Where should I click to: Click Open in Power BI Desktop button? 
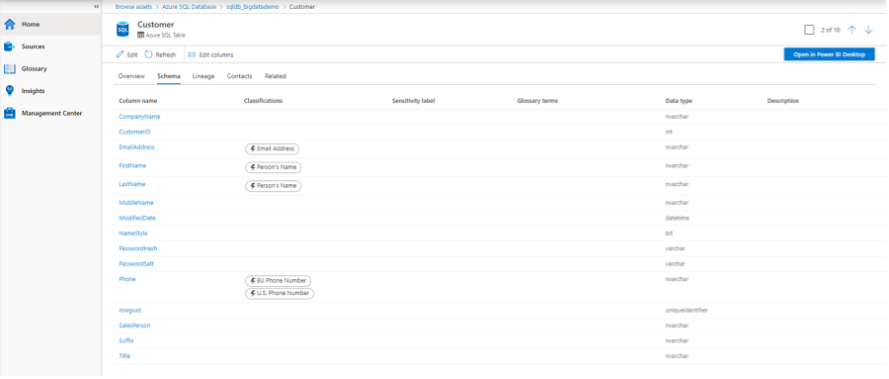829,54
